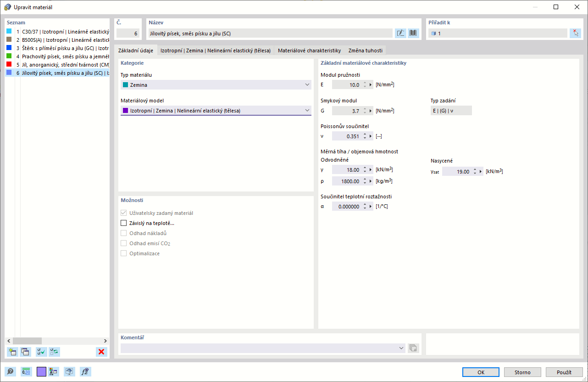
Task: Open units and decimal places settings
Action: click(26, 371)
